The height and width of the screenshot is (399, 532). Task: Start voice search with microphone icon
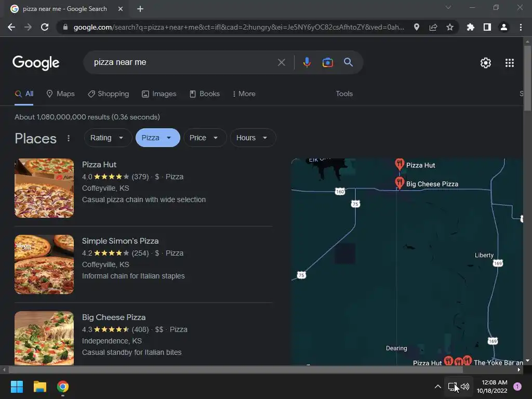pyautogui.click(x=307, y=62)
